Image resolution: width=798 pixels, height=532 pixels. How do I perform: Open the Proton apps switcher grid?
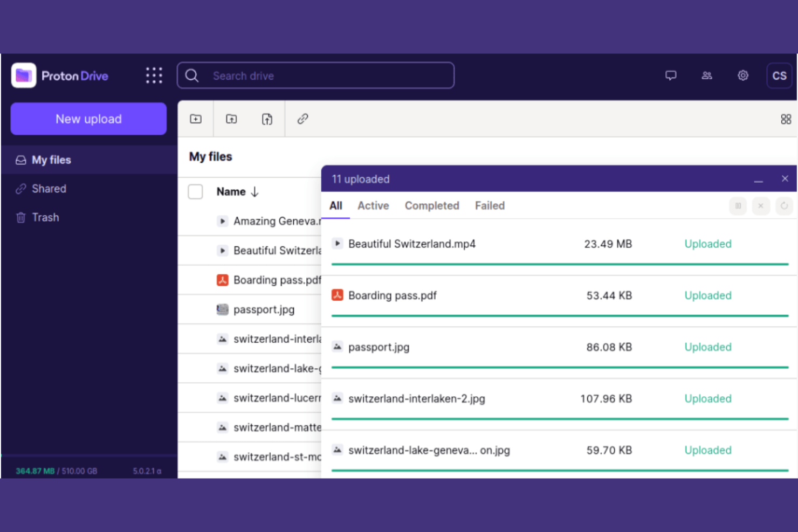click(x=154, y=75)
